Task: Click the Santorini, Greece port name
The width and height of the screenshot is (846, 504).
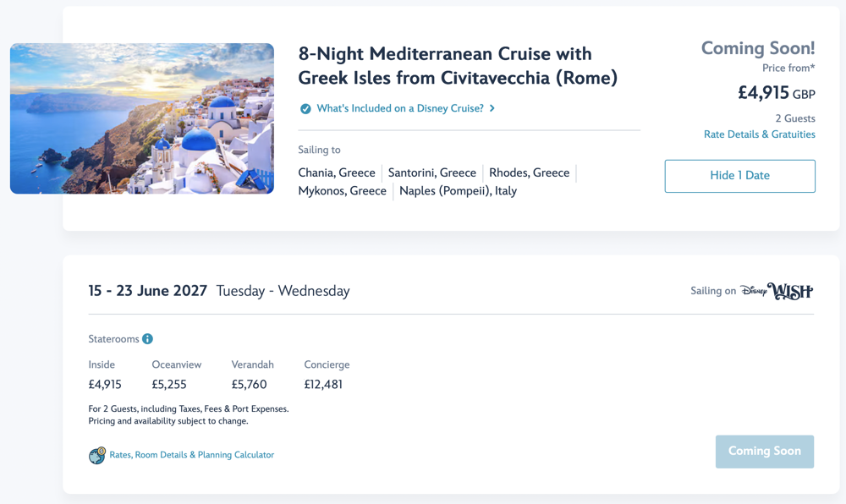Action: pos(431,173)
